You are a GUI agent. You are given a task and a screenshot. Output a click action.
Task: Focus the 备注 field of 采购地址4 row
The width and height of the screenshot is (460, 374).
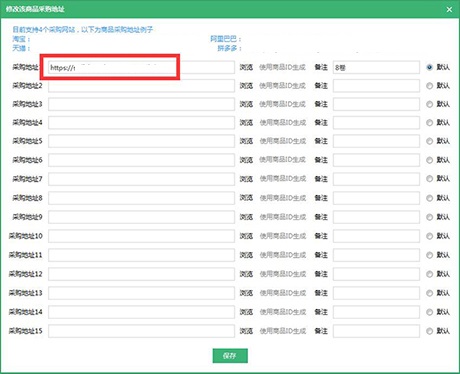click(x=376, y=123)
